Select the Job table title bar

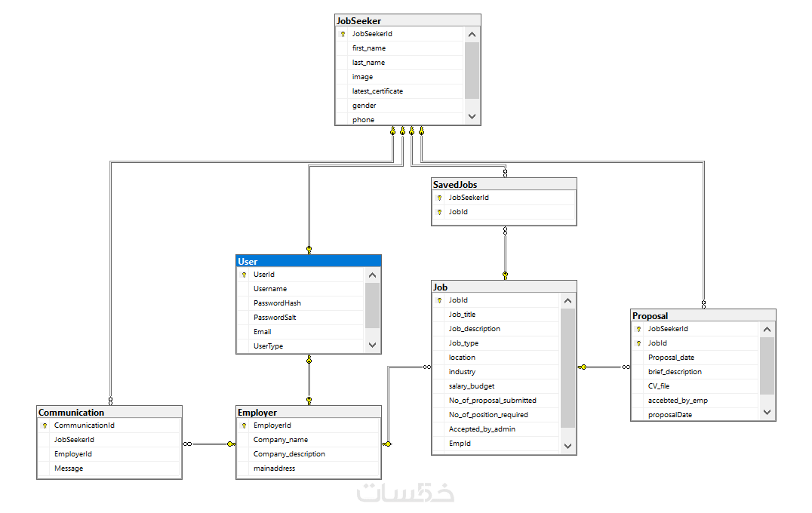pyautogui.click(x=504, y=287)
